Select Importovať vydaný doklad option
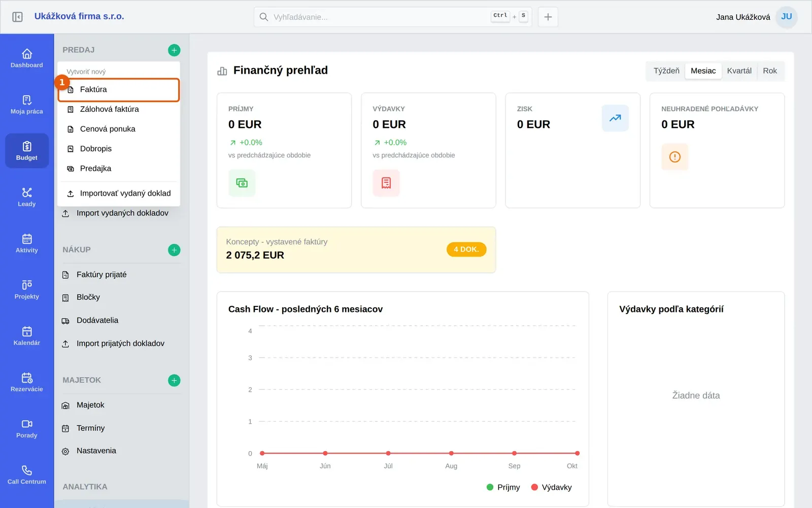Image resolution: width=812 pixels, height=508 pixels. [x=119, y=194]
